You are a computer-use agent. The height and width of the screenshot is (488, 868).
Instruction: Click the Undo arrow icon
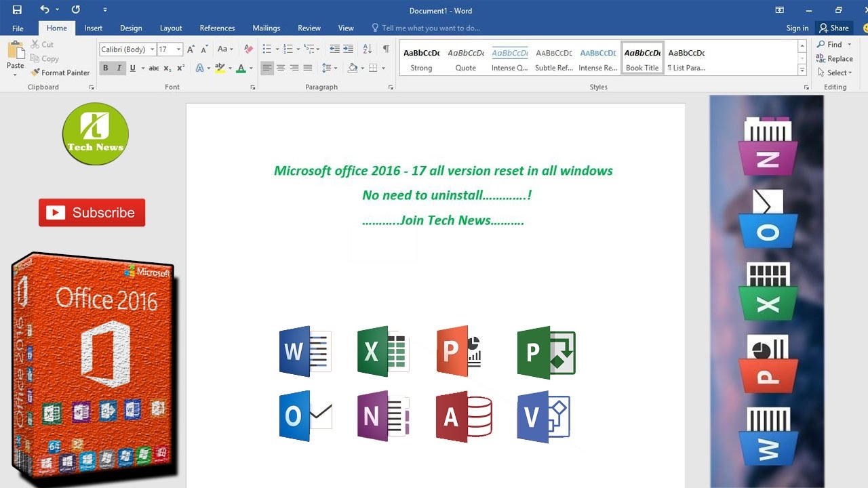(45, 9)
